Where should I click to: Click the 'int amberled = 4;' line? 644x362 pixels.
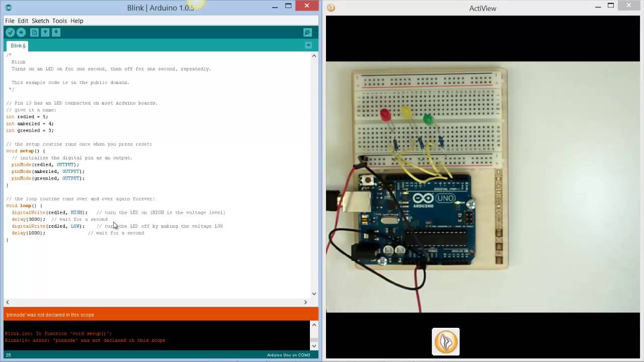pyautogui.click(x=30, y=124)
